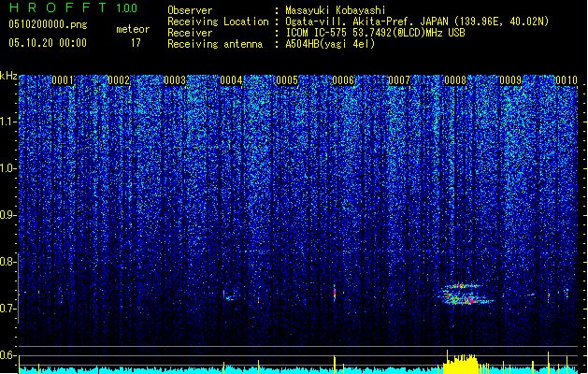Click the kHz axis unit label
Viewport: 588px width, 374px height.
(8, 76)
